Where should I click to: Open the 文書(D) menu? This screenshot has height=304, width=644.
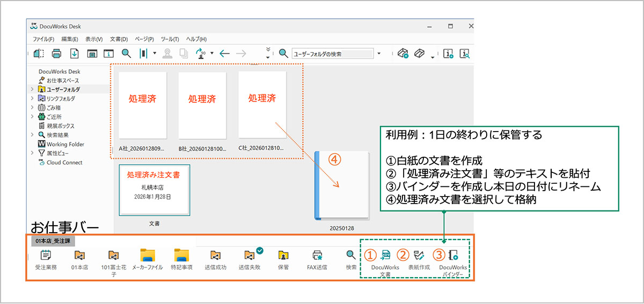point(119,39)
